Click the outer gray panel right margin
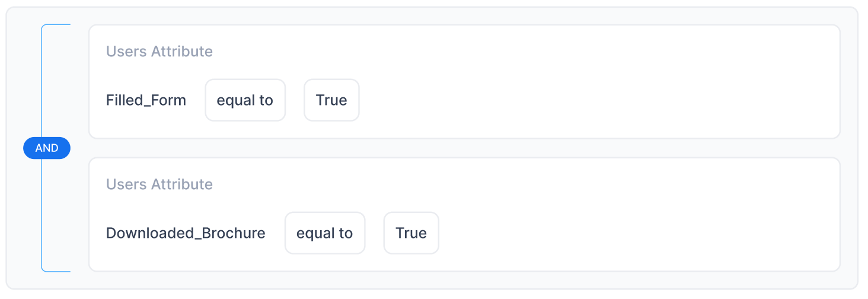The width and height of the screenshot is (868, 299). tap(849, 148)
